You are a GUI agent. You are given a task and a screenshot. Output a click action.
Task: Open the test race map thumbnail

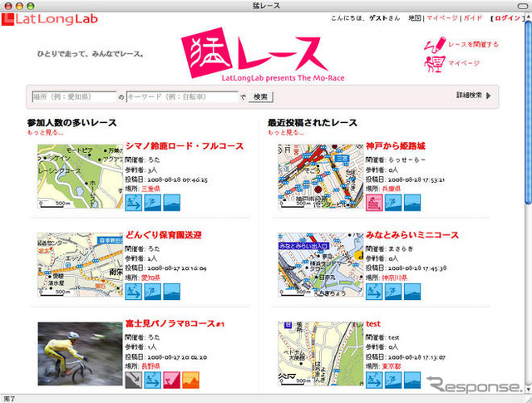click(x=321, y=354)
